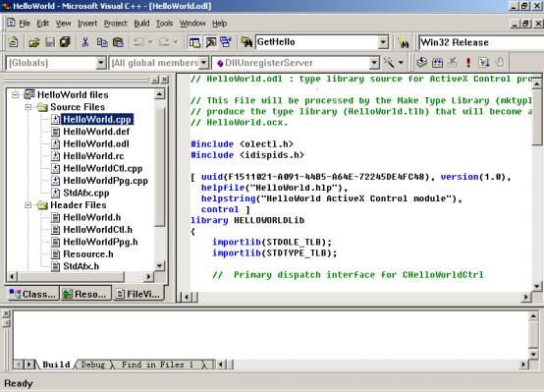Toggle the Workspace window icon

tap(194, 42)
